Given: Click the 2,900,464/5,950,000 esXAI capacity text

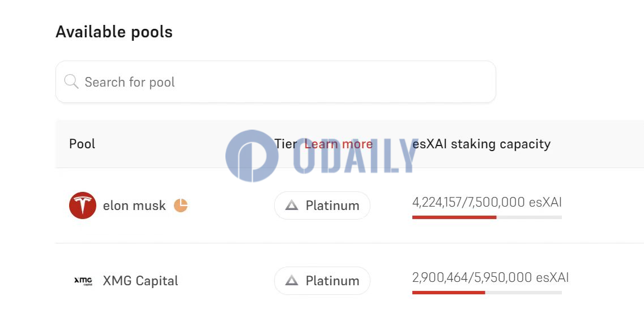Looking at the screenshot, I should pyautogui.click(x=491, y=278).
